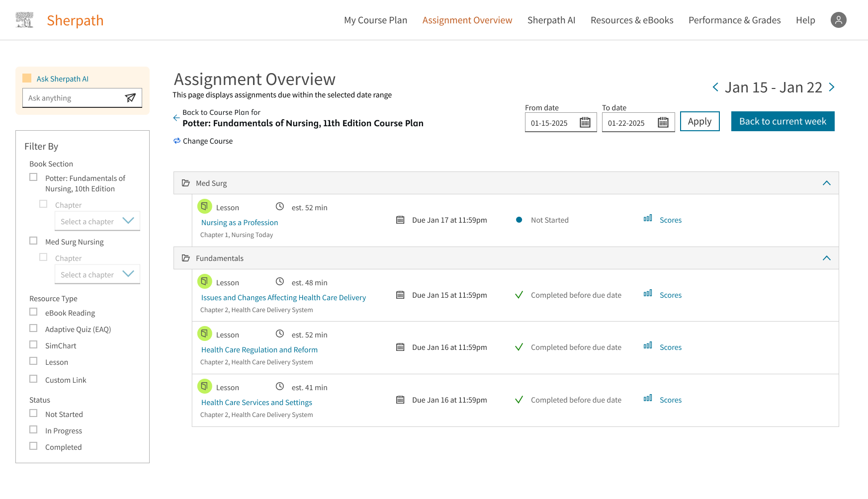
Task: Check the Chapter box under Potter Fundamentals
Action: pos(43,204)
